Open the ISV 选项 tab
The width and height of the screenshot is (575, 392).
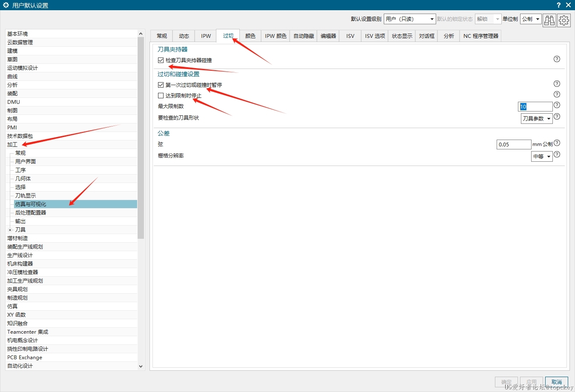pyautogui.click(x=375, y=36)
